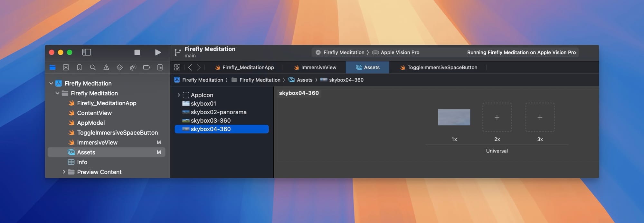Screen dimensions: 644x223
Task: Open the Bookmark navigator icon
Action: click(x=79, y=67)
